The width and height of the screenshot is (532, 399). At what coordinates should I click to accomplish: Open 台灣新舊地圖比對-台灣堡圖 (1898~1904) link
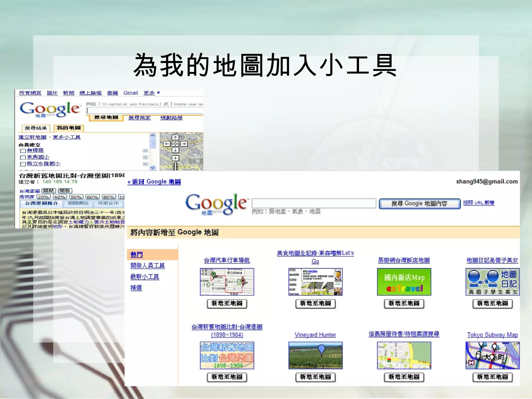[227, 331]
